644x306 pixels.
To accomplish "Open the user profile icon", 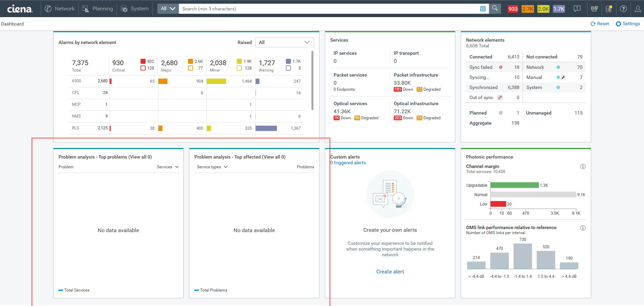I will pos(638,9).
